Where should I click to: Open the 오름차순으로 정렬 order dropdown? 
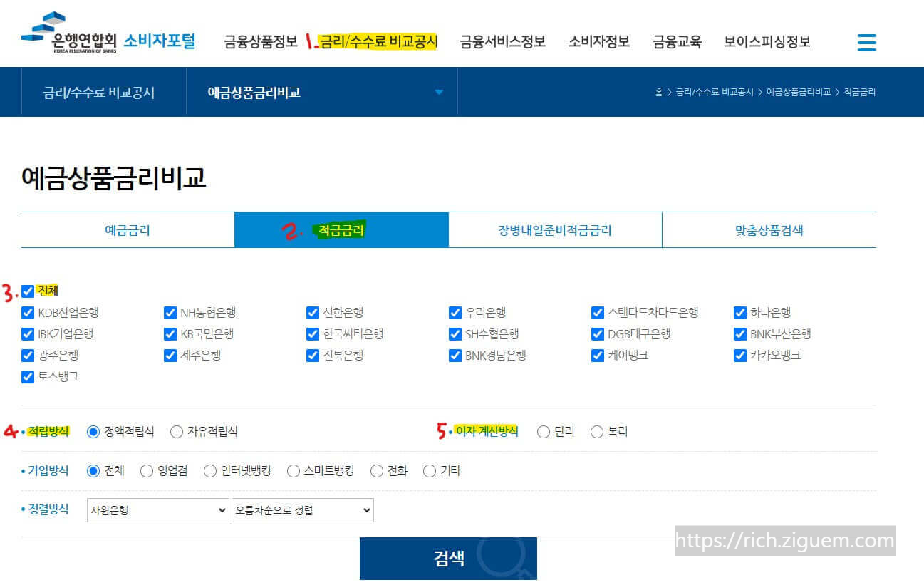302,510
